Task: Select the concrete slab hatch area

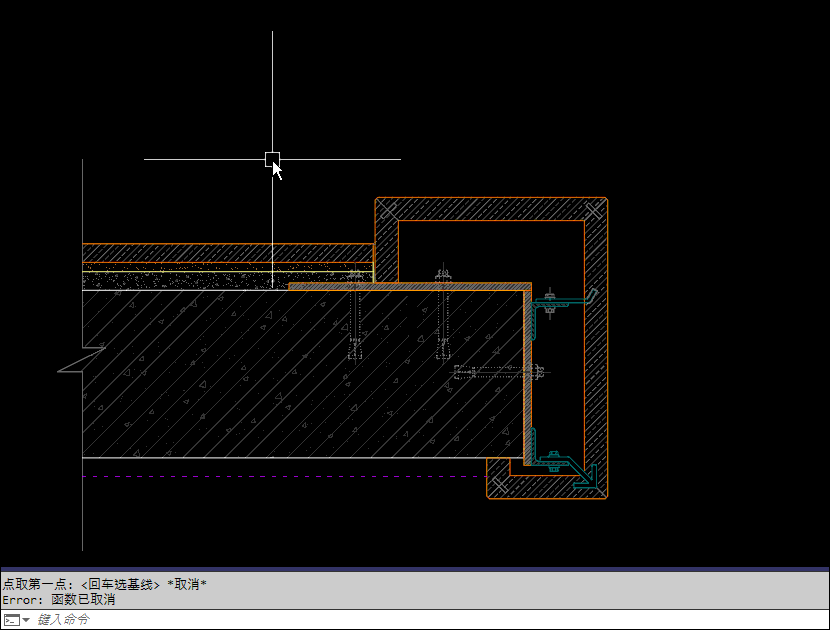Action: 302,374
